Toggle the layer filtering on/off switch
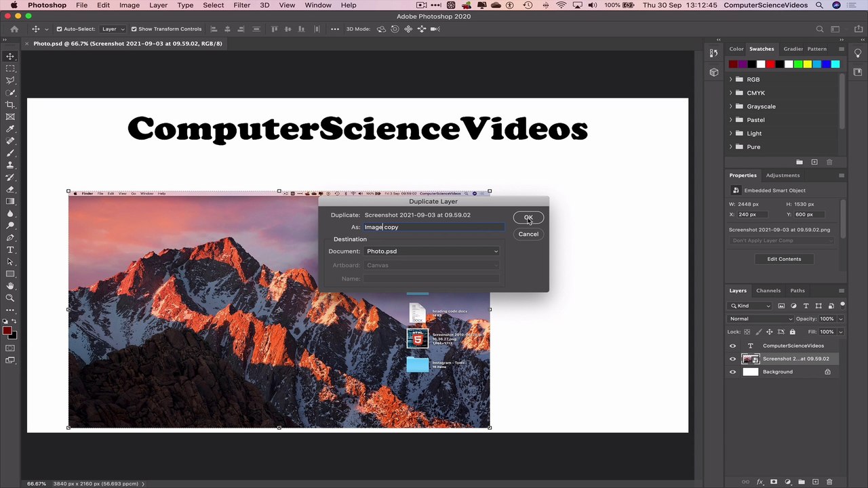The width and height of the screenshot is (868, 488). coord(842,305)
